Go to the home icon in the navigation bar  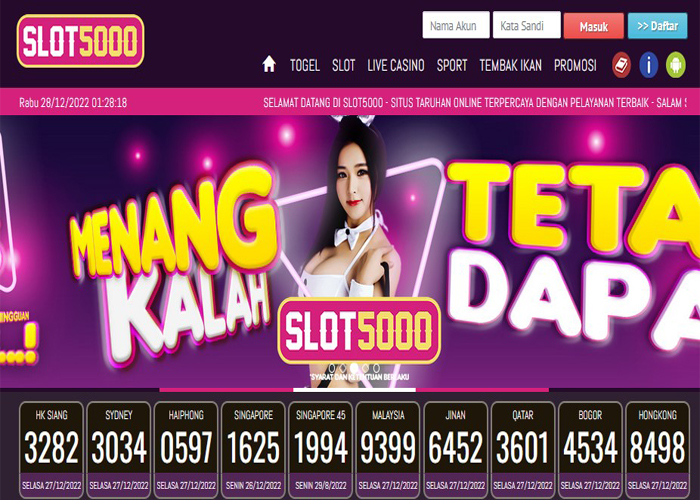point(269,64)
